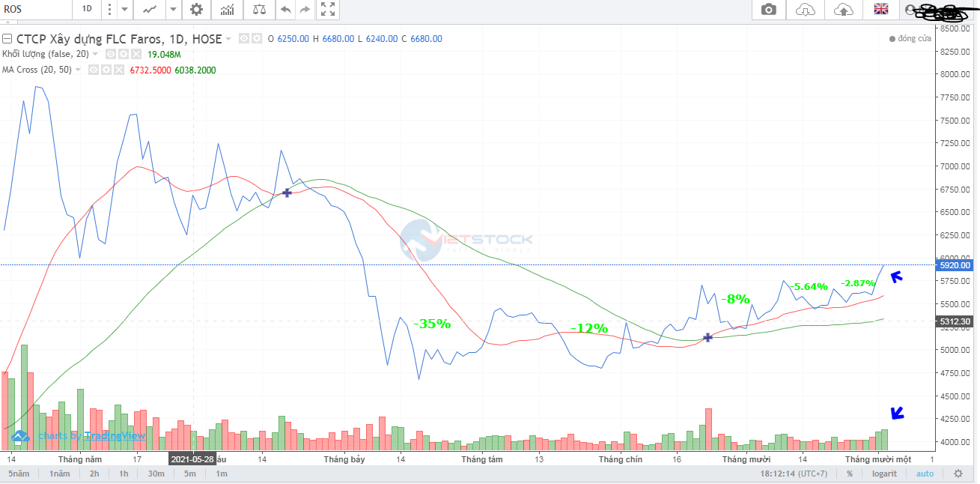The height and width of the screenshot is (484, 980).
Task: Click the 1D interval button
Action: point(87,10)
